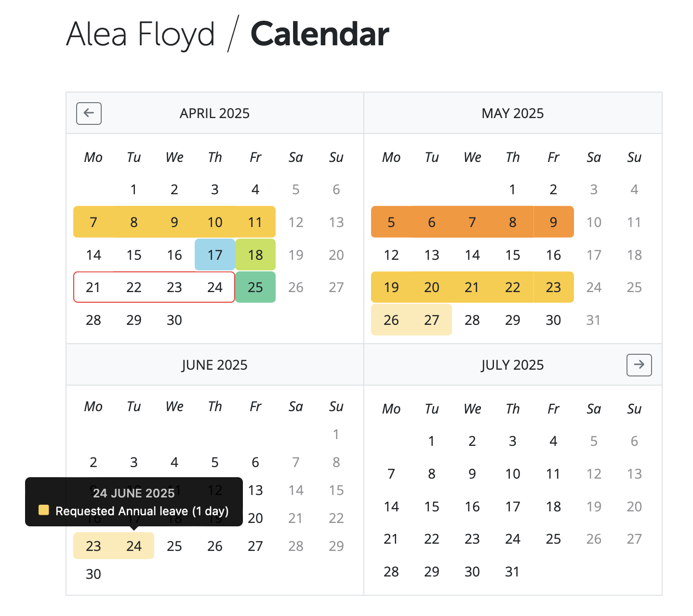
Task: Open May 19 yellow leave day
Action: click(x=391, y=287)
